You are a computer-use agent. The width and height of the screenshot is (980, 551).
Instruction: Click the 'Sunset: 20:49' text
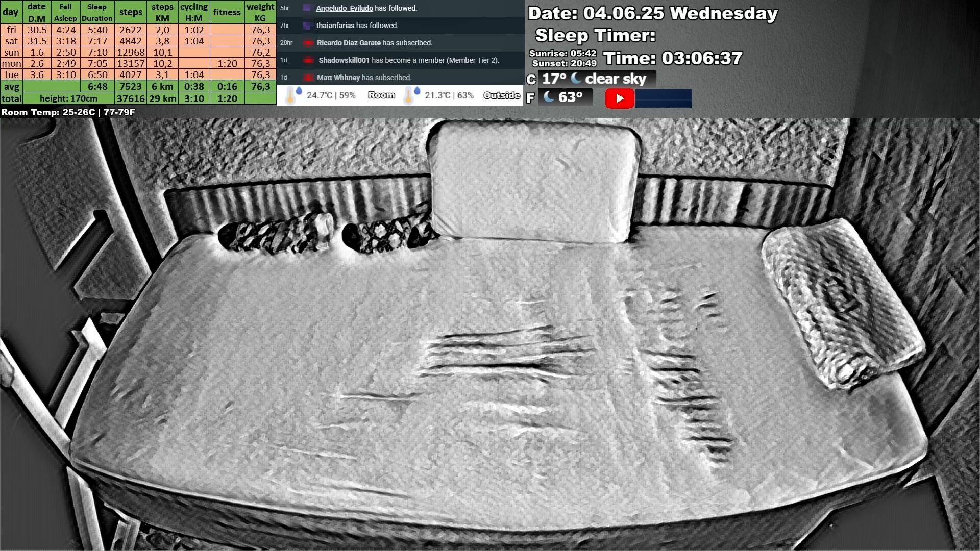pyautogui.click(x=564, y=63)
